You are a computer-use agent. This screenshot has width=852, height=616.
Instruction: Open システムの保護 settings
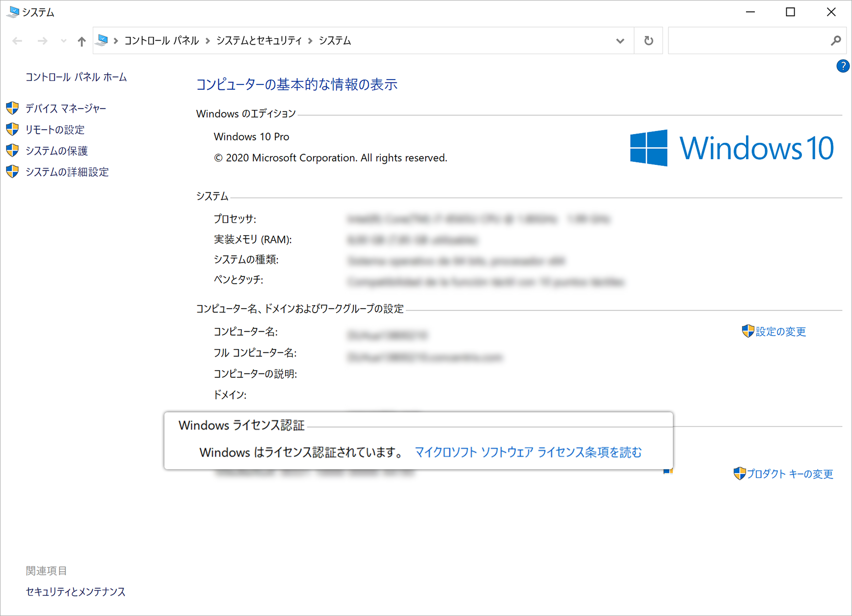(x=57, y=151)
